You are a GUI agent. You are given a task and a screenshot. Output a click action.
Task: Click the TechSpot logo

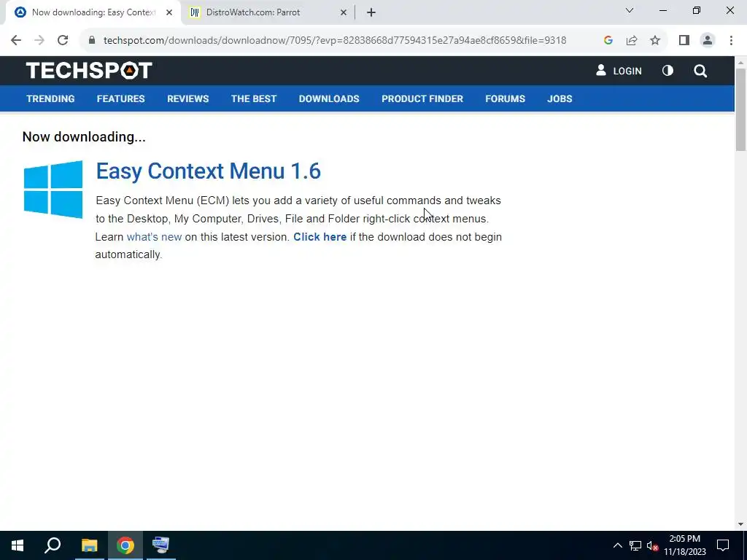[89, 71]
